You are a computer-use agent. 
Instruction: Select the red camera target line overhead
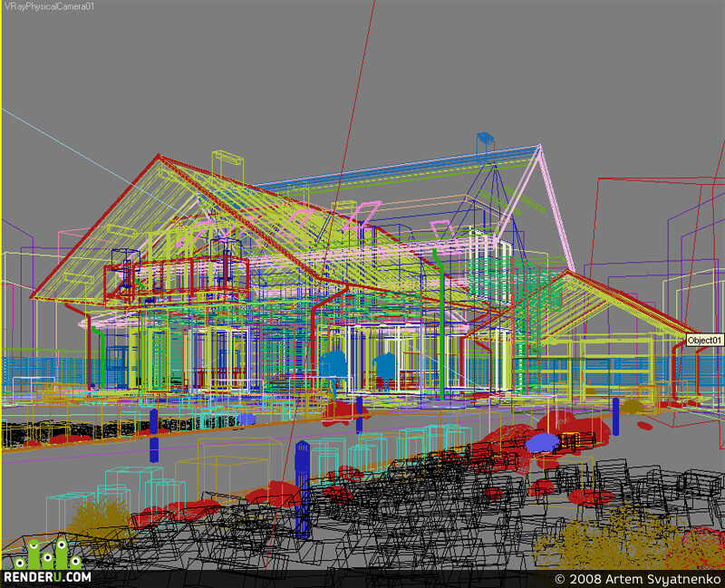click(x=324, y=277)
